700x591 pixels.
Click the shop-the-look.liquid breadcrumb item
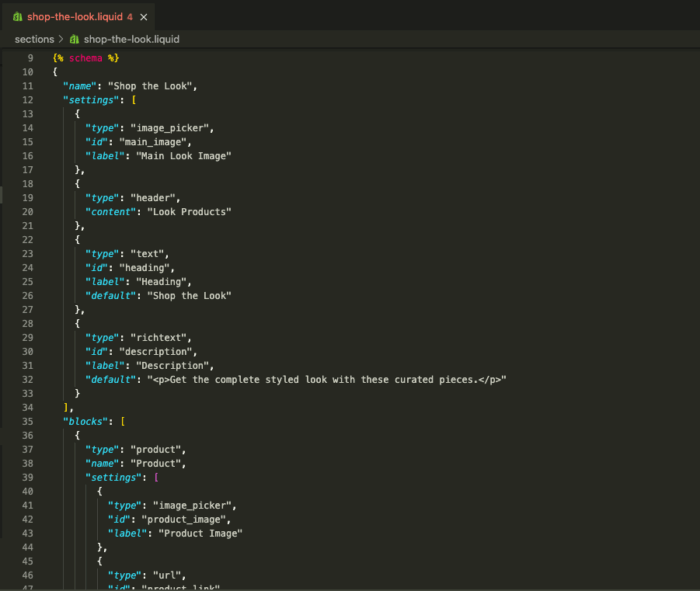(131, 39)
